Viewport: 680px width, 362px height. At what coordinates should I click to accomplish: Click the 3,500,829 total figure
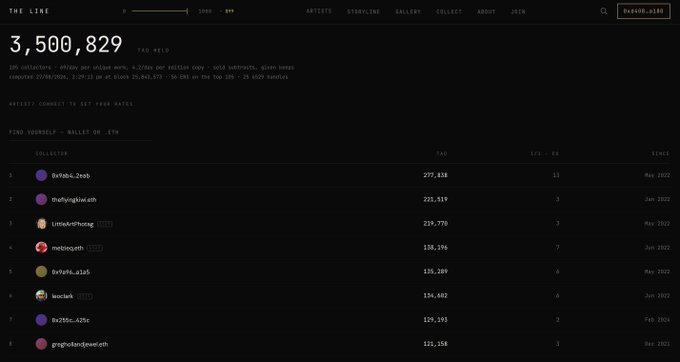click(66, 44)
